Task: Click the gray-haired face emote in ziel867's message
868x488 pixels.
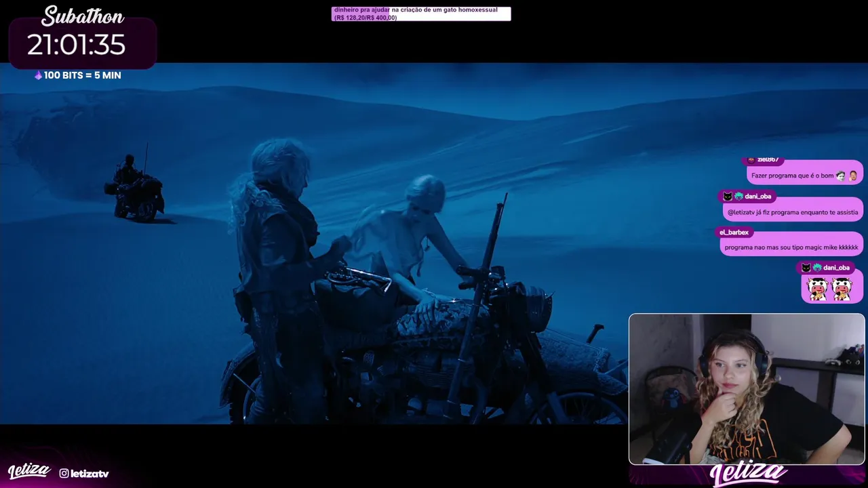Action: point(841,176)
